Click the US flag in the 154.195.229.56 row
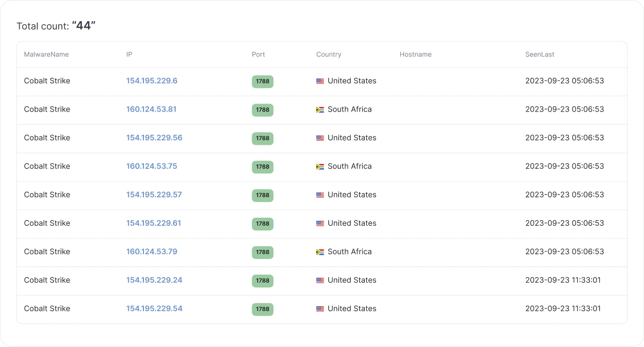The height and width of the screenshot is (347, 644). coord(320,138)
